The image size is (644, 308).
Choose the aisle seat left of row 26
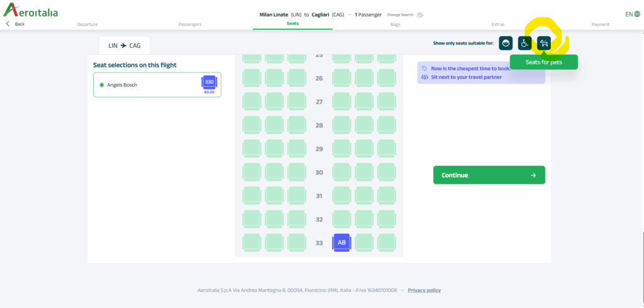pyautogui.click(x=296, y=77)
